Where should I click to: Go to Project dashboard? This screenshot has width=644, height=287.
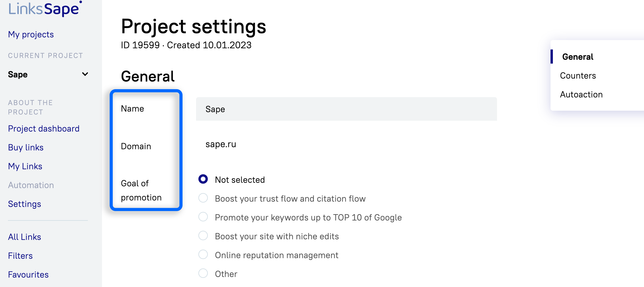44,129
